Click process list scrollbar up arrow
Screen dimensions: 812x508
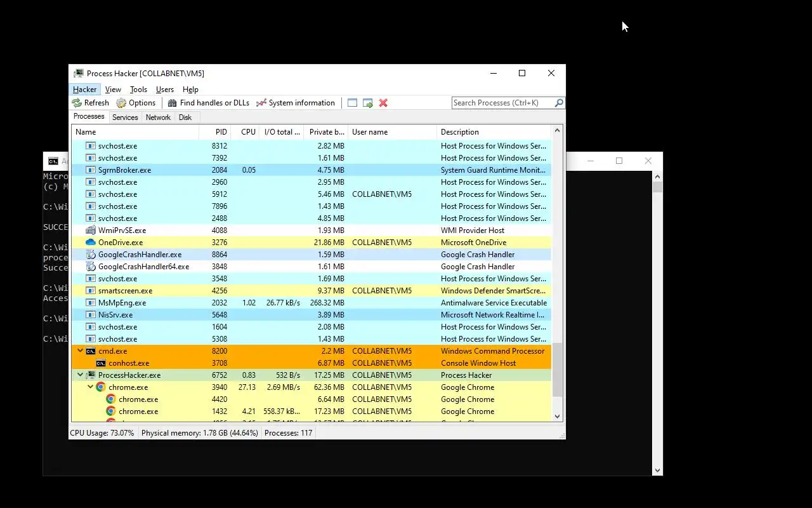[558, 131]
